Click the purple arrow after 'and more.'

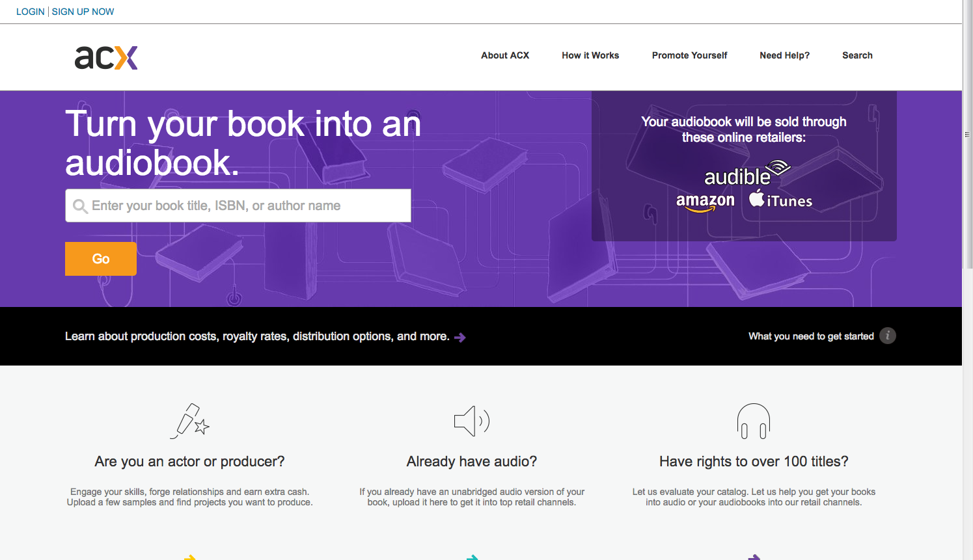click(x=460, y=337)
